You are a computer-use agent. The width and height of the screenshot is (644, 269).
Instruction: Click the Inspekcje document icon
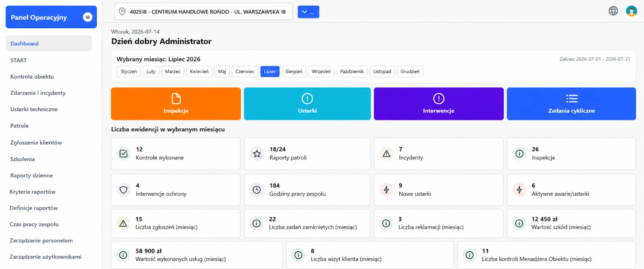coord(176,99)
